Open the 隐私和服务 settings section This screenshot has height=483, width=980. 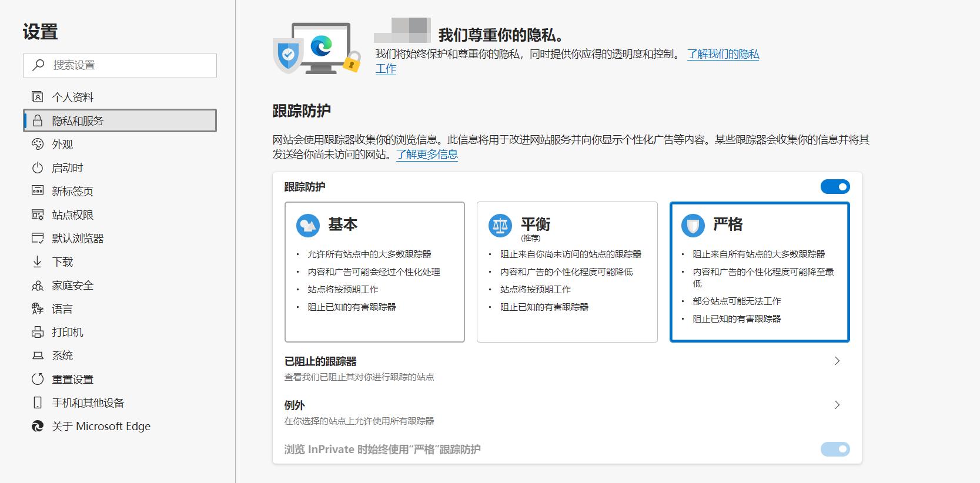click(x=120, y=120)
